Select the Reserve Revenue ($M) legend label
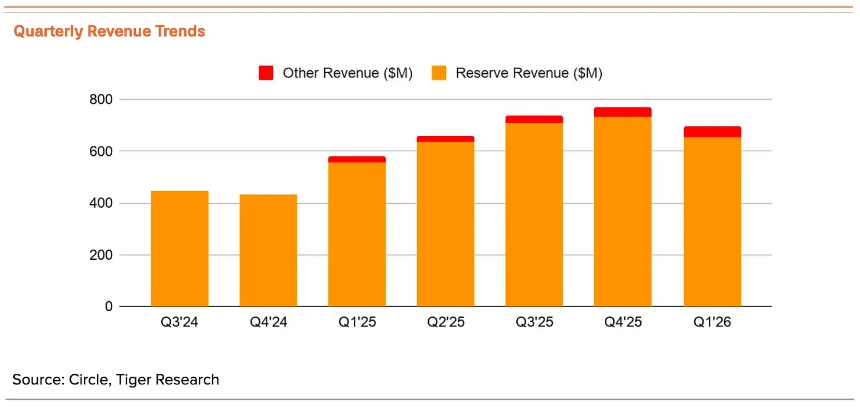The image size is (860, 408). 529,73
